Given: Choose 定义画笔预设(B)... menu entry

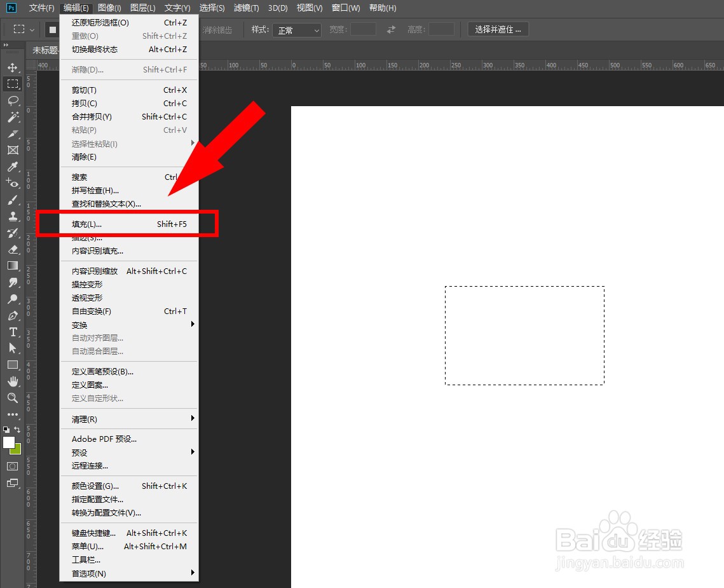Looking at the screenshot, I should tap(129, 371).
